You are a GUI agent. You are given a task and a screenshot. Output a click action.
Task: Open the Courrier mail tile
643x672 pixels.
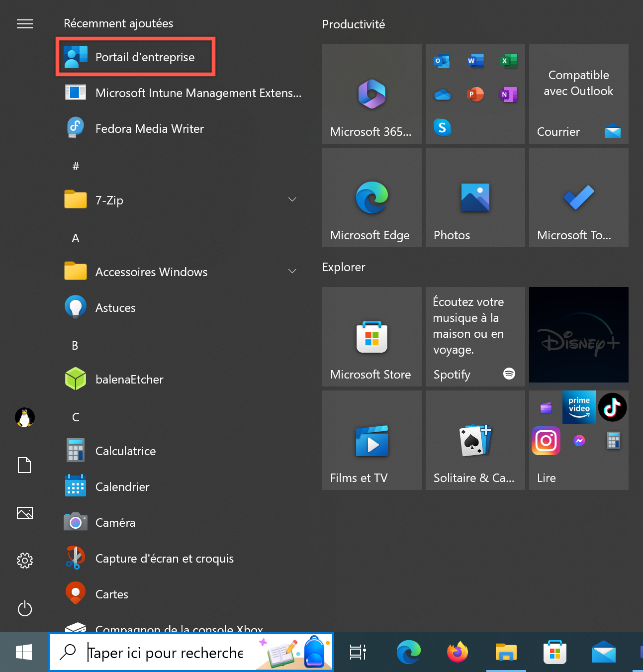(579, 94)
